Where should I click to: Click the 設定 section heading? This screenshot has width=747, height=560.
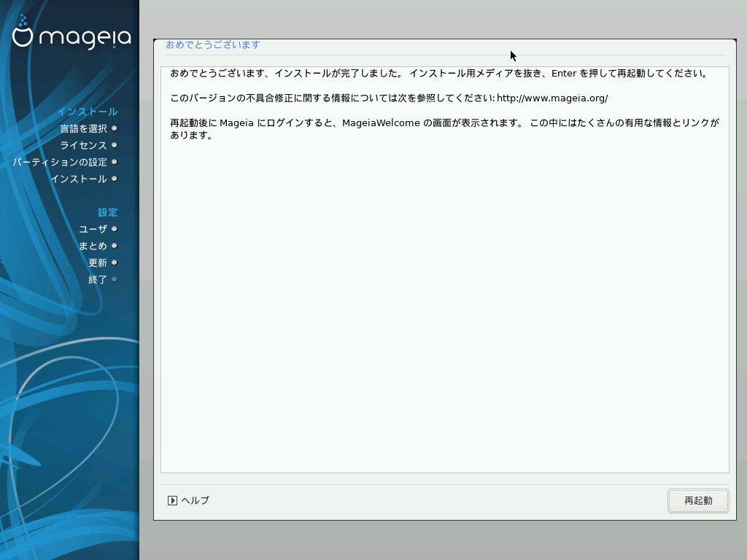pos(108,212)
